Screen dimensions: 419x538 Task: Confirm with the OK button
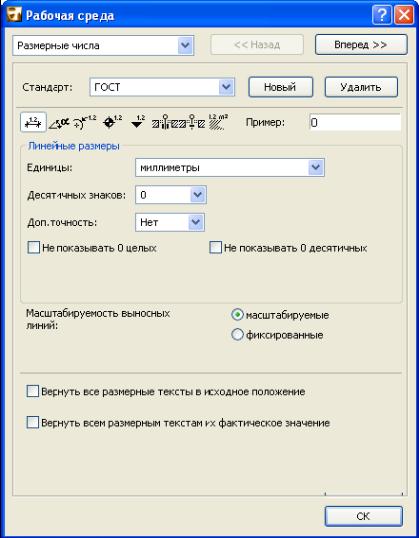pos(363,516)
